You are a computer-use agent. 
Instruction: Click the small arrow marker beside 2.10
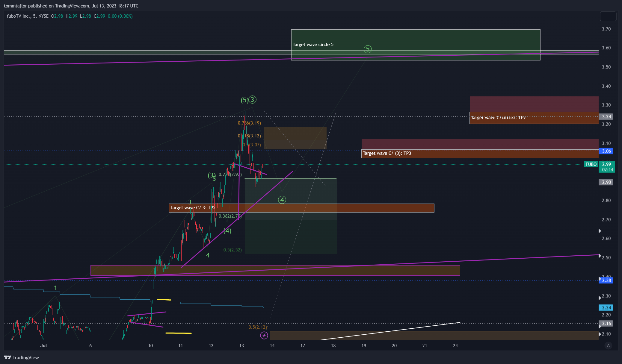600,334
